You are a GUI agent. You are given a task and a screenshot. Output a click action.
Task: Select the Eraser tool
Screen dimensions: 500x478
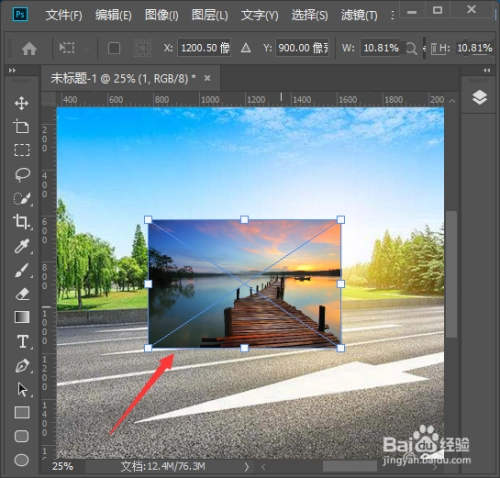click(22, 294)
